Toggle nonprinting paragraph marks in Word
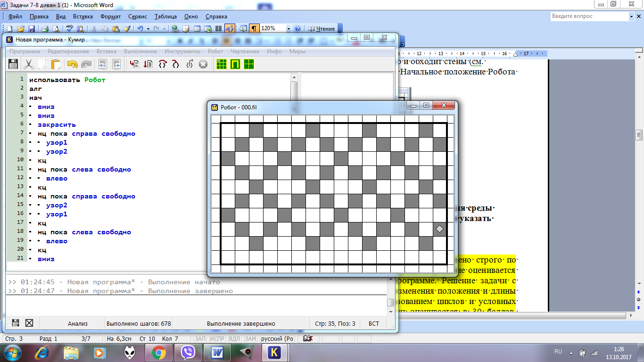Image resolution: width=644 pixels, height=362 pixels. click(254, 28)
